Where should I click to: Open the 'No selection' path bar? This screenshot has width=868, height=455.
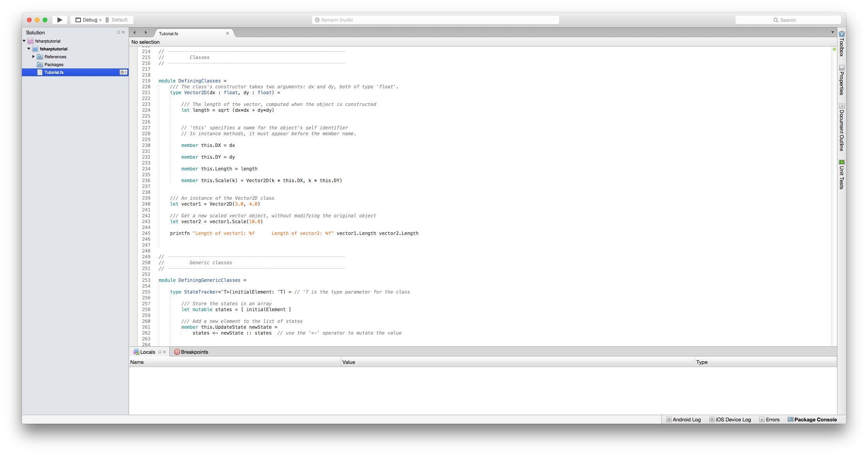click(x=145, y=42)
